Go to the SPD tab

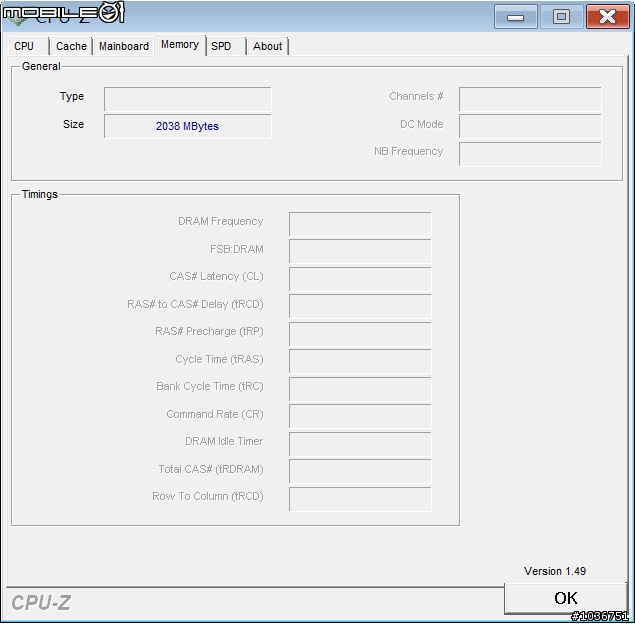point(226,46)
